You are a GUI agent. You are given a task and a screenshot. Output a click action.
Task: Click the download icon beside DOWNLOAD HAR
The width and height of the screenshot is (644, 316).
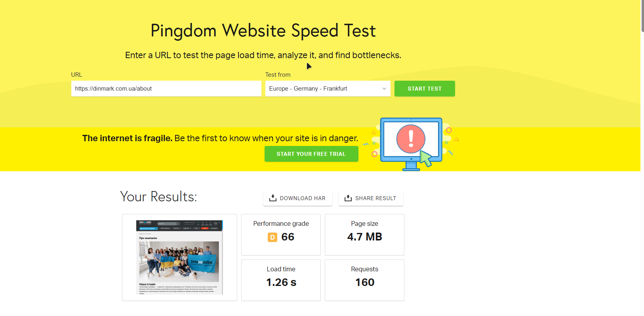point(272,198)
